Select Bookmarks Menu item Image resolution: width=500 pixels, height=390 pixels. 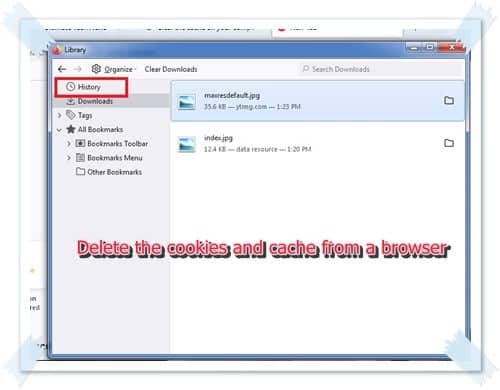point(115,158)
